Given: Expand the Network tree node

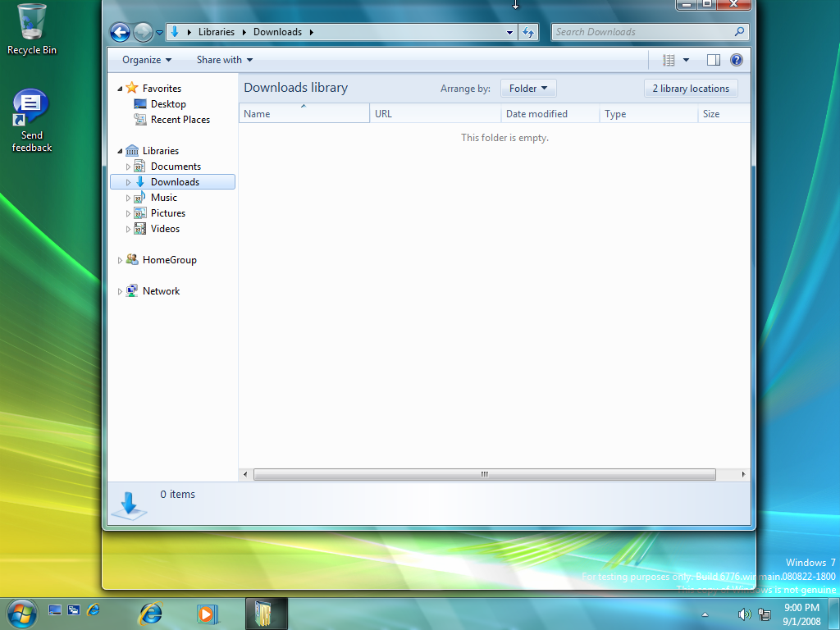Looking at the screenshot, I should (x=120, y=291).
